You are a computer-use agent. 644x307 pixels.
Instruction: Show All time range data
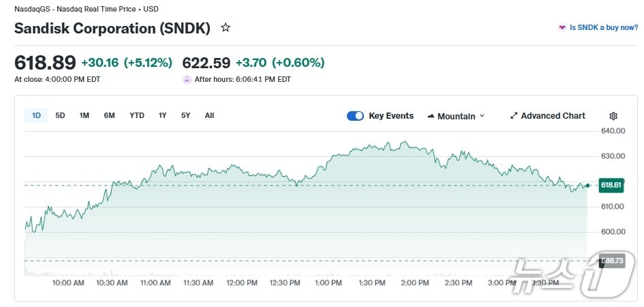tap(209, 115)
